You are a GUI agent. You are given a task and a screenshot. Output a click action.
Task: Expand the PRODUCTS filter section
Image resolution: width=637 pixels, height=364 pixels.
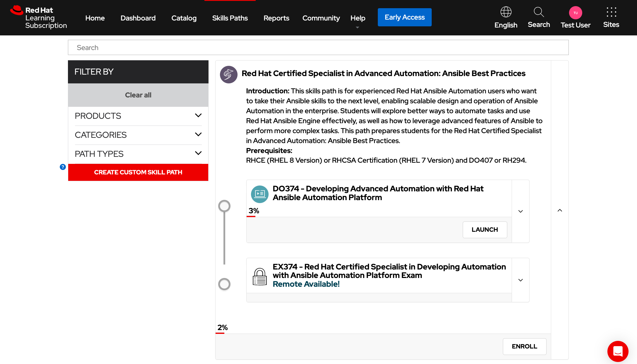(198, 115)
